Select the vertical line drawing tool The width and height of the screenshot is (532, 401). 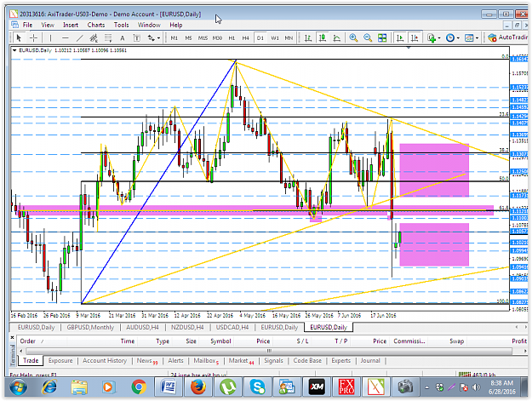50,37
